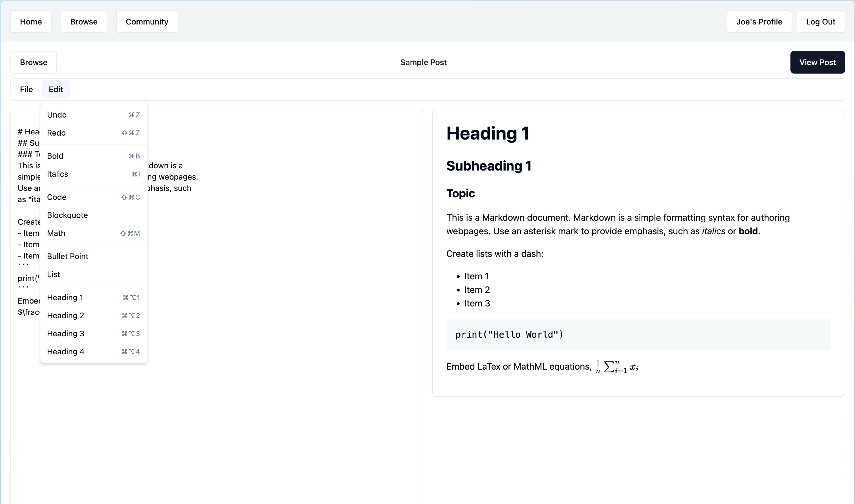Click the Item 1 bullet in preview

(x=476, y=276)
